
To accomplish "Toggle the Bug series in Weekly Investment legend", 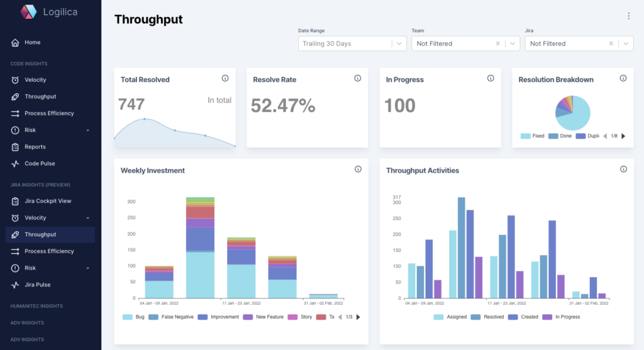I will [135, 317].
